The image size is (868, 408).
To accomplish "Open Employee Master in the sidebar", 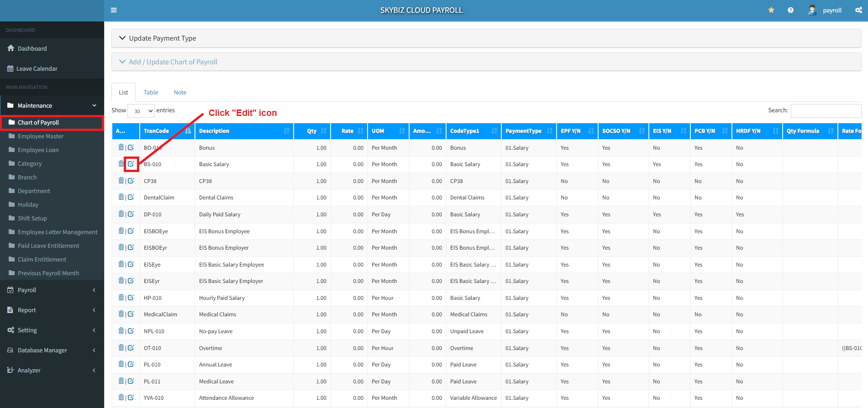I will 41,136.
